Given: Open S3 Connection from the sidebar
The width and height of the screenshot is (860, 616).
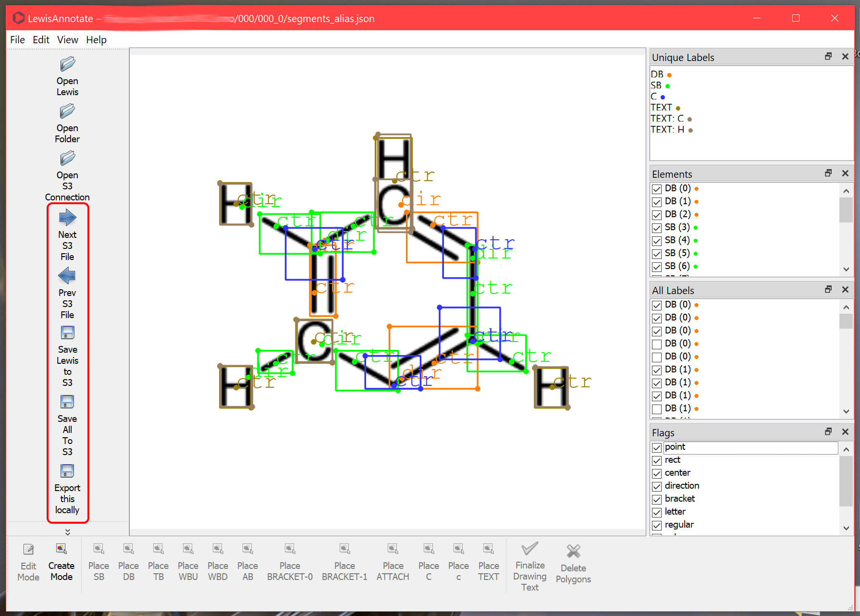Looking at the screenshot, I should 67,159.
